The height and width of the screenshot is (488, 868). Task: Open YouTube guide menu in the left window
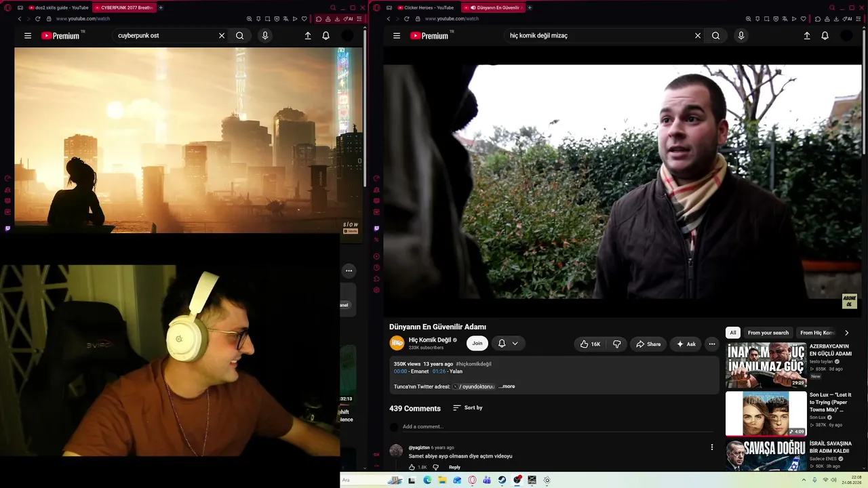tap(28, 36)
